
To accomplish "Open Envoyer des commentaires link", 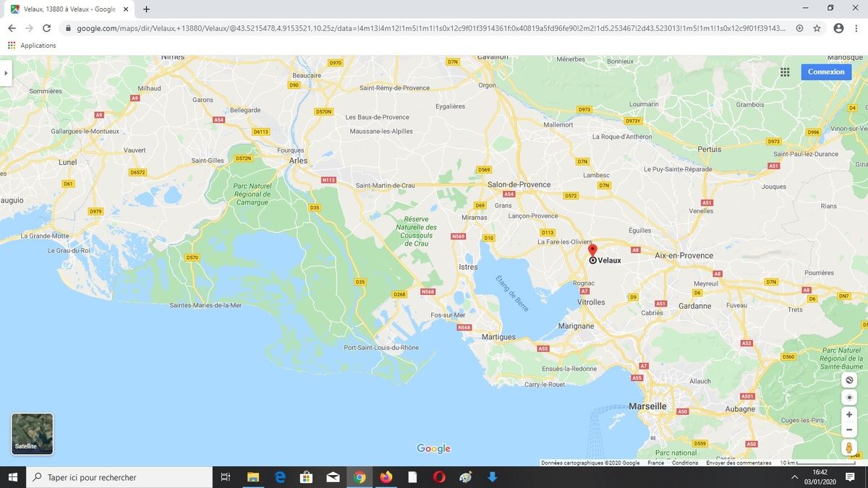I will click(739, 463).
